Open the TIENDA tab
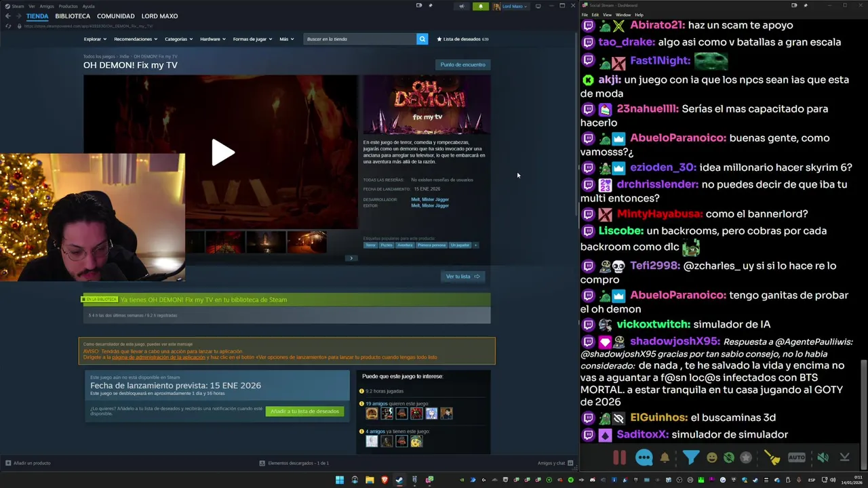This screenshot has width=868, height=488. pos(37,16)
